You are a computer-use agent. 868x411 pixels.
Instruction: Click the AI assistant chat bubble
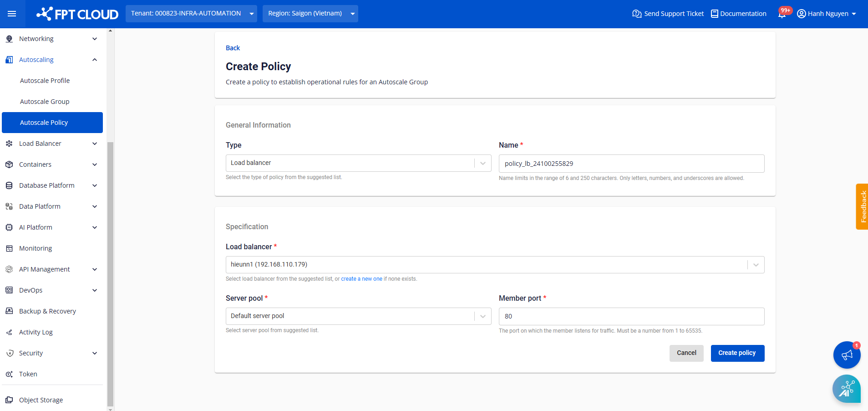coord(847,389)
